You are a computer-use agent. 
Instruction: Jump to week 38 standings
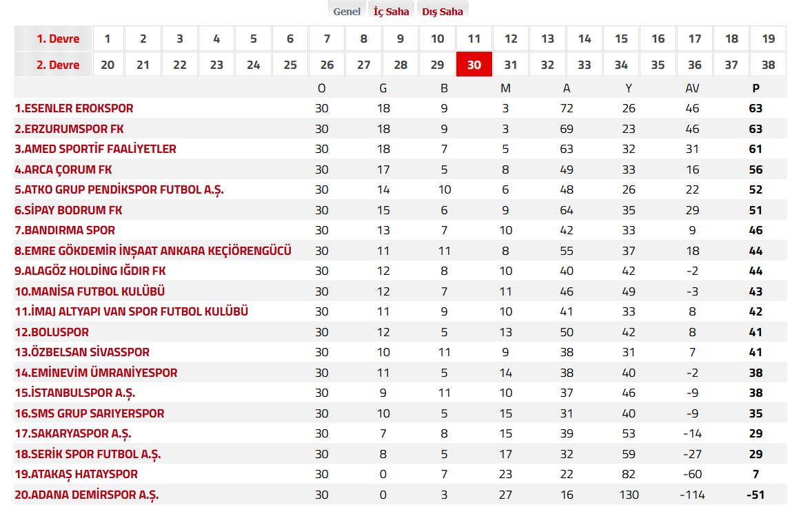[x=768, y=65]
